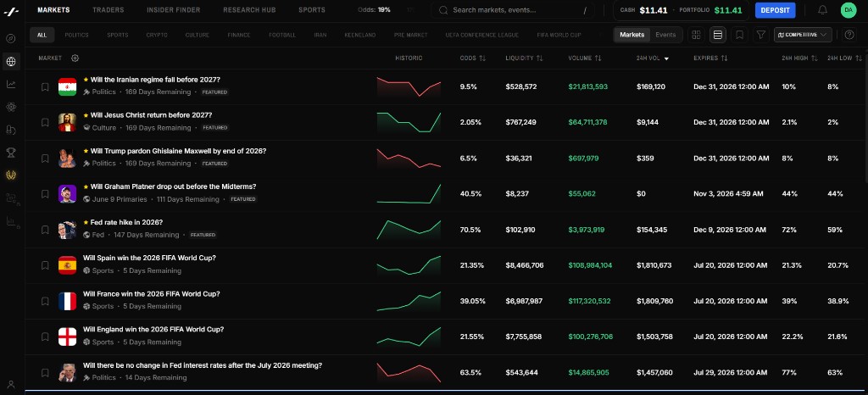Open 'Fed rate hike in 2026?' market
This screenshot has height=395, width=868.
point(126,222)
